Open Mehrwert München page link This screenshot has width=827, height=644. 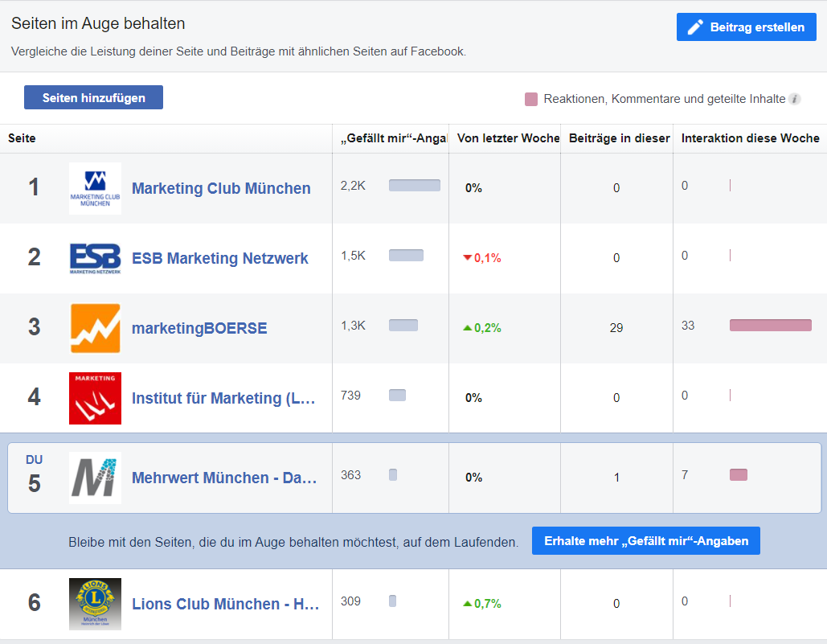tap(224, 478)
